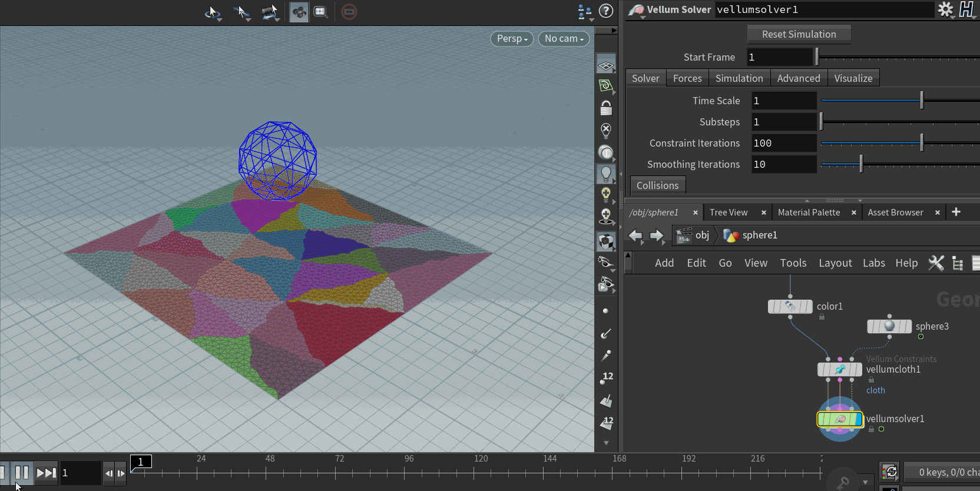Open the Collisions tab
The image size is (980, 491).
click(657, 185)
